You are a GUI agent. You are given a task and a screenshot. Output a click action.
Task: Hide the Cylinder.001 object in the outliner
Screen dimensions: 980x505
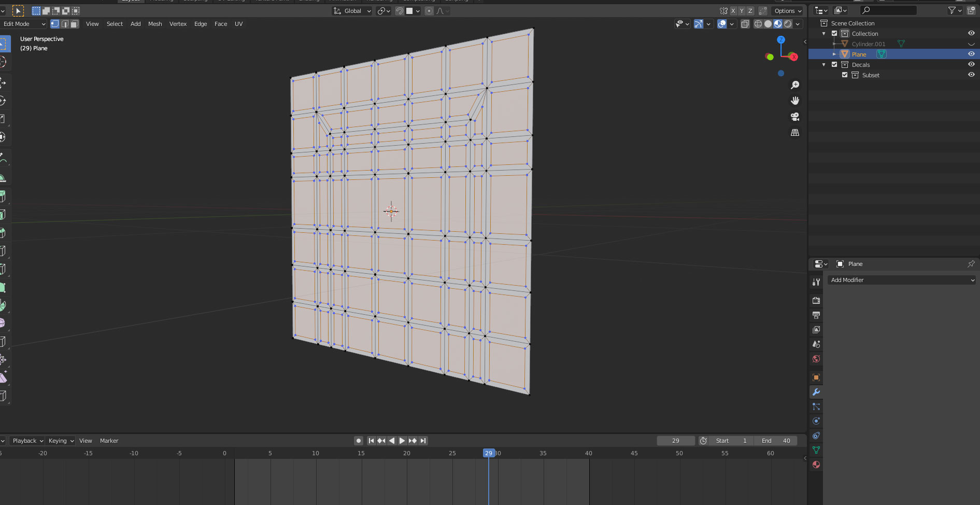971,44
